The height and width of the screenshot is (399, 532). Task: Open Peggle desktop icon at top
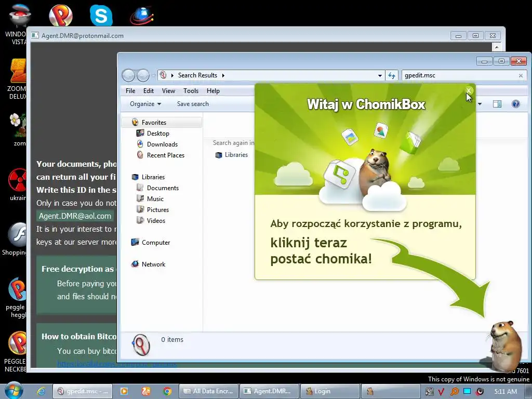(x=60, y=15)
